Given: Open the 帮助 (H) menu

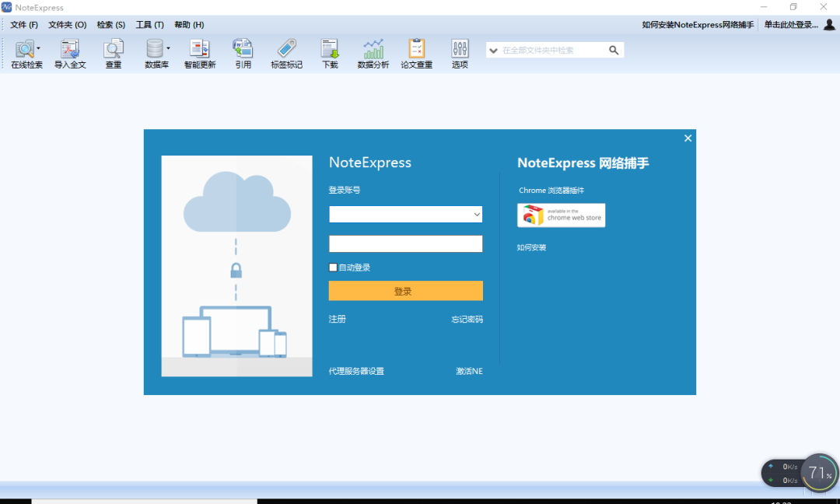Looking at the screenshot, I should click(x=189, y=25).
